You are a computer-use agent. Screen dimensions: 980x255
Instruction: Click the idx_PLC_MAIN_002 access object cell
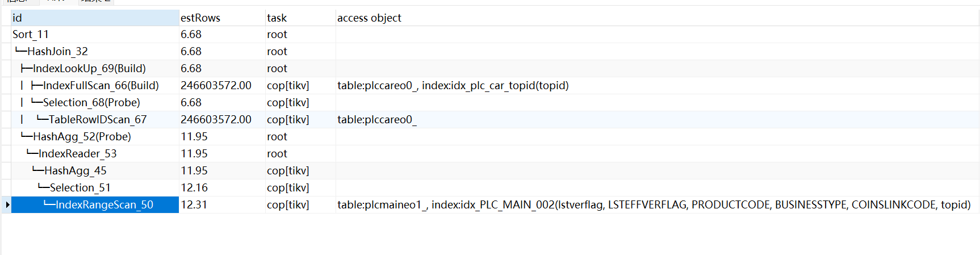tap(654, 205)
